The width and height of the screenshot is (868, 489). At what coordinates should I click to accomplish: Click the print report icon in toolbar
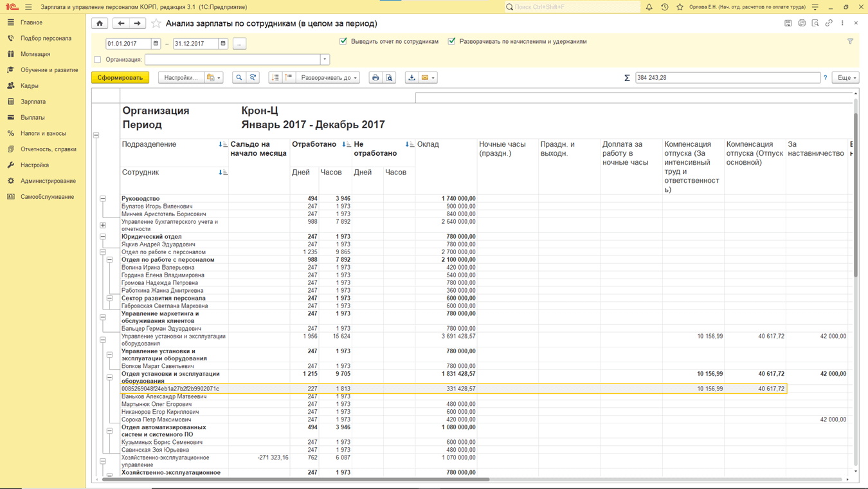point(375,78)
